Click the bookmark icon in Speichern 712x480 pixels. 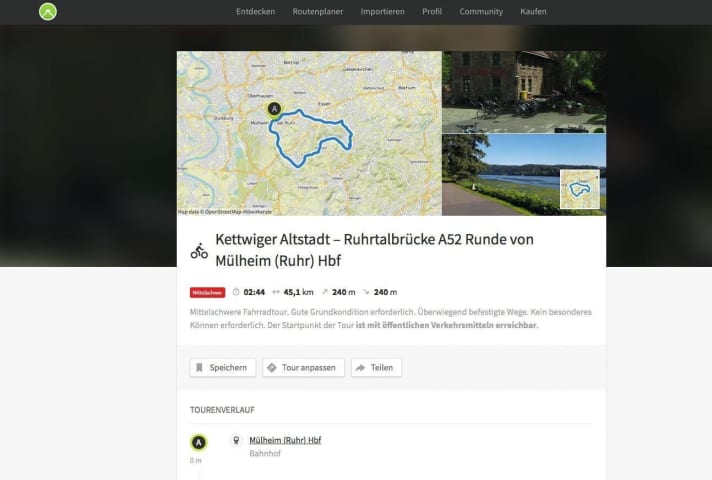tap(200, 368)
